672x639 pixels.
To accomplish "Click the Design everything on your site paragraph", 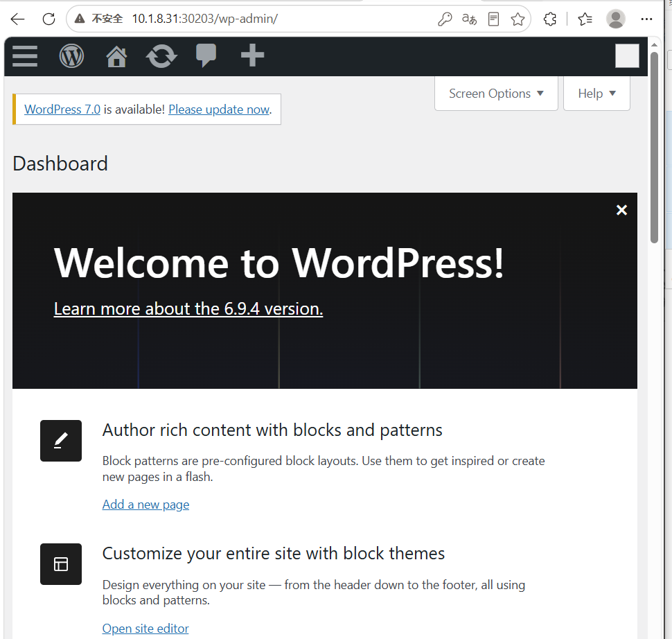I will (314, 593).
